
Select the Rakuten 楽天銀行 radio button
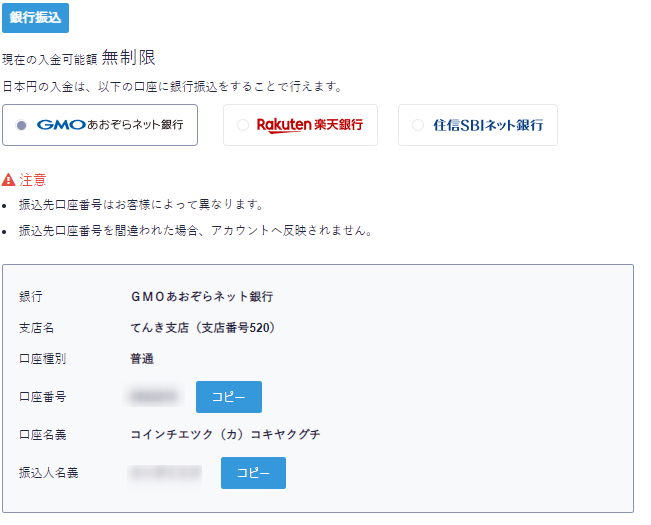pyautogui.click(x=242, y=125)
